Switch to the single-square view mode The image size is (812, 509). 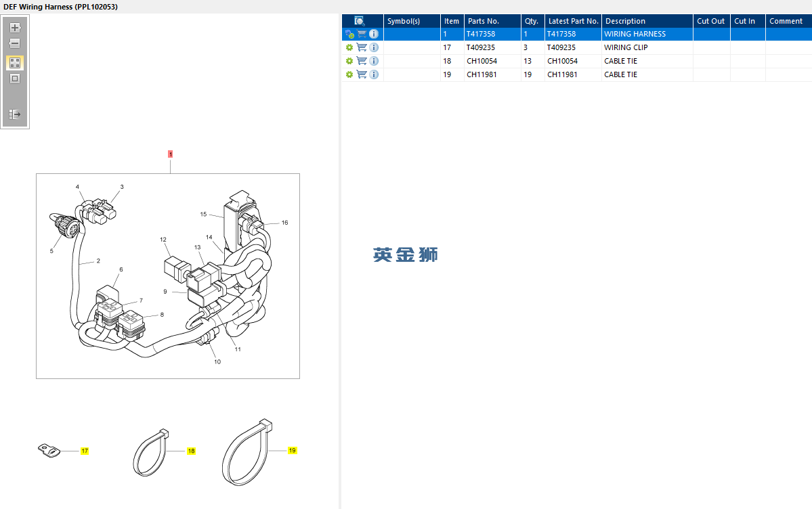click(x=15, y=79)
